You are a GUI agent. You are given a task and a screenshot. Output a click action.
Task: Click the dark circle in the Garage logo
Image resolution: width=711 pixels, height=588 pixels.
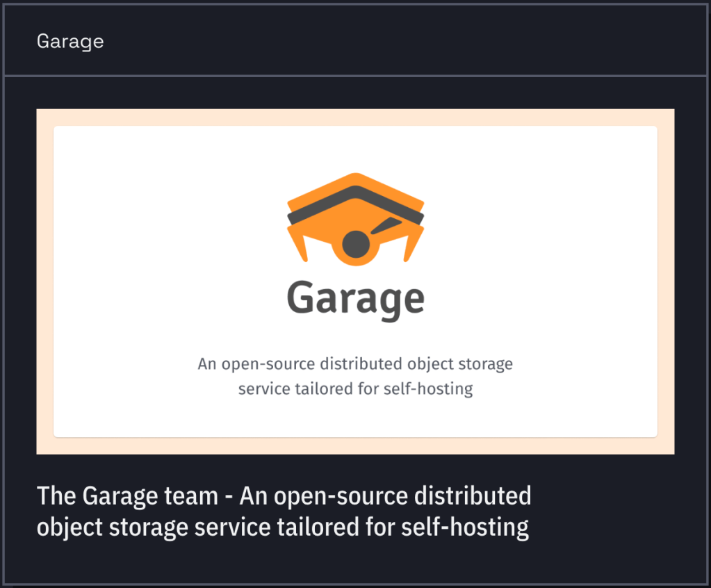coord(355,245)
